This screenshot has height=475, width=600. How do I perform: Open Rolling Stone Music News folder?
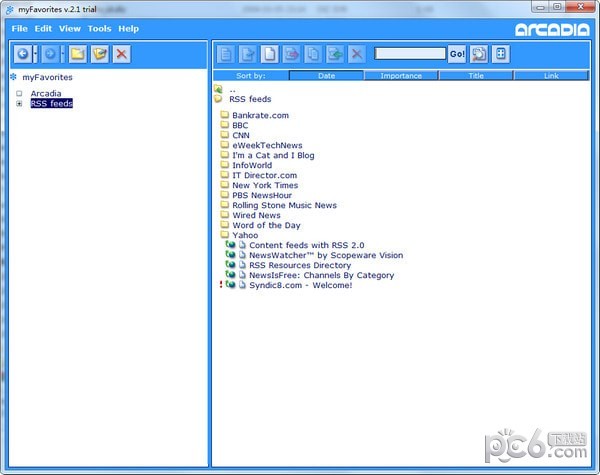pyautogui.click(x=285, y=205)
